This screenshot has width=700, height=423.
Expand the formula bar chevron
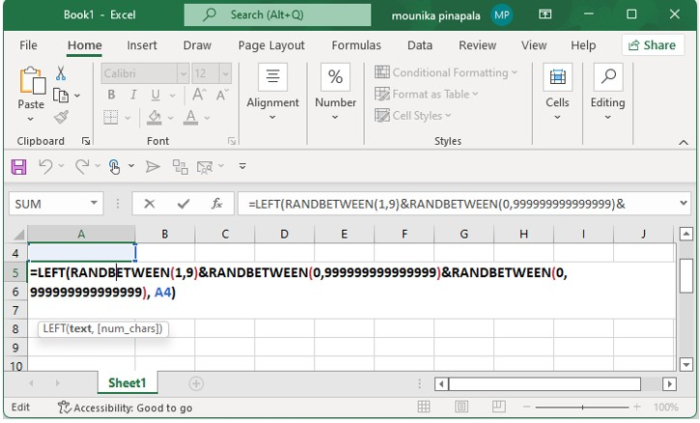pyautogui.click(x=683, y=203)
